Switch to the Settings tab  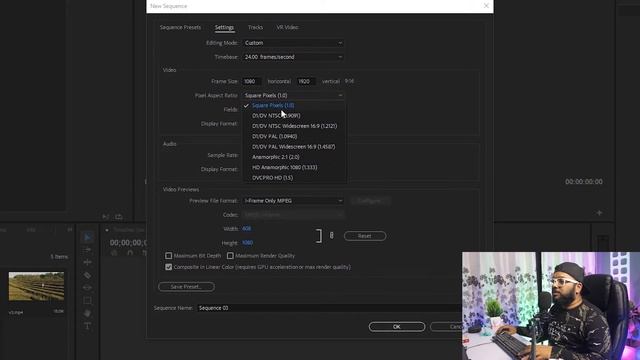click(x=224, y=27)
